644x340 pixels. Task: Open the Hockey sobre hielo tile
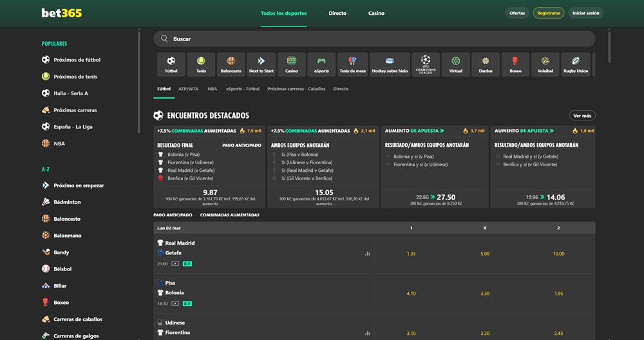coord(390,64)
